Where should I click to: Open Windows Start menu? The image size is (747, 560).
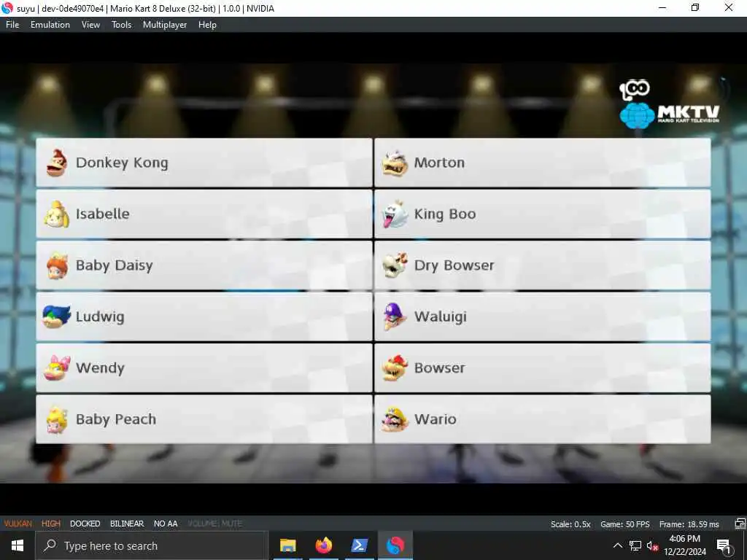[18, 545]
